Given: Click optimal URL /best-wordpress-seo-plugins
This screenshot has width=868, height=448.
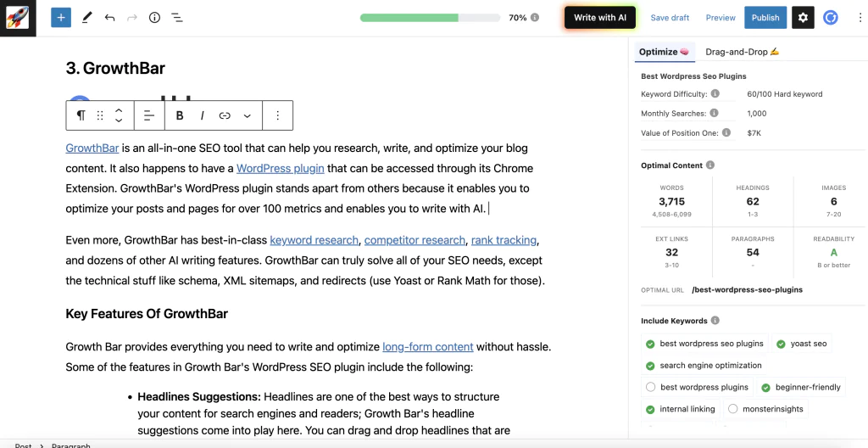Looking at the screenshot, I should (747, 289).
